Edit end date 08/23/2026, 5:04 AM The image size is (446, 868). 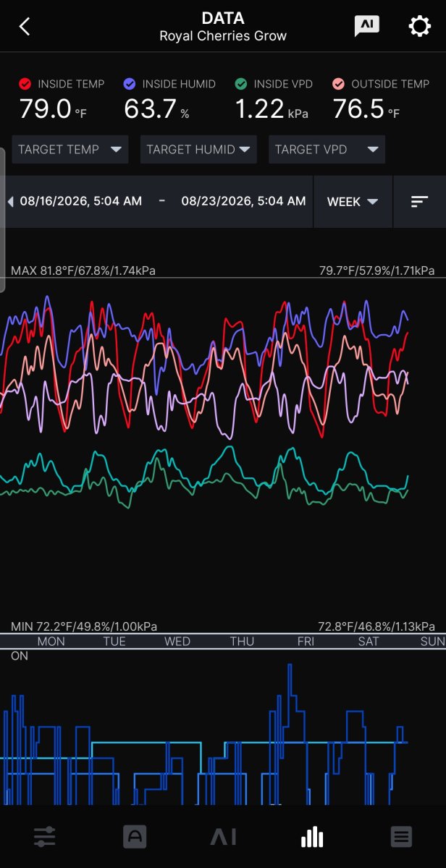[x=243, y=202]
